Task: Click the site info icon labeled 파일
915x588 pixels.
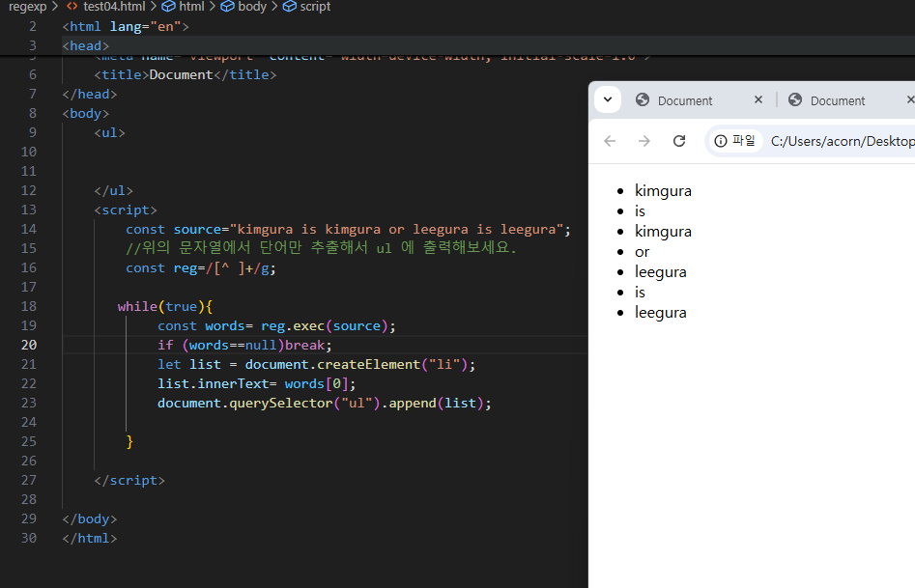Action: [734, 141]
